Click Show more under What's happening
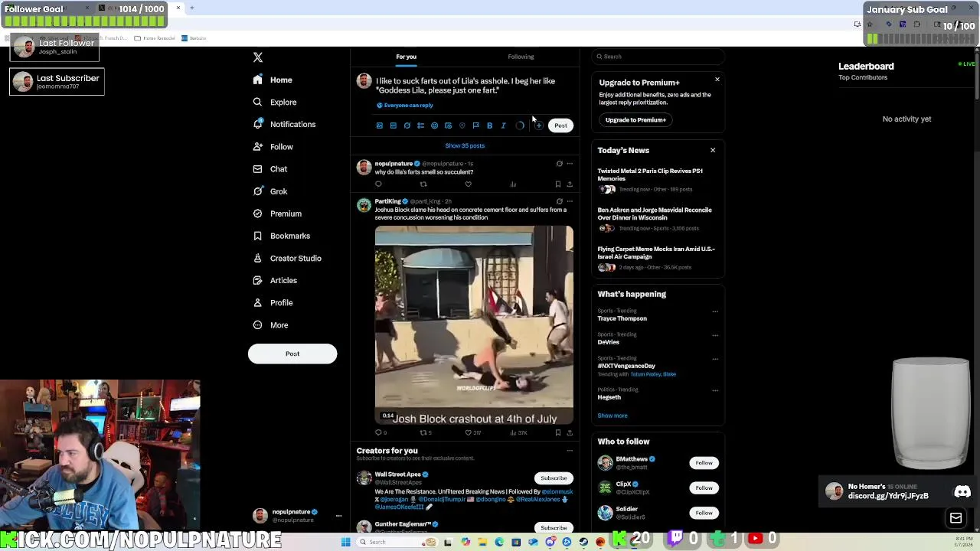Image resolution: width=980 pixels, height=551 pixels. tap(612, 416)
